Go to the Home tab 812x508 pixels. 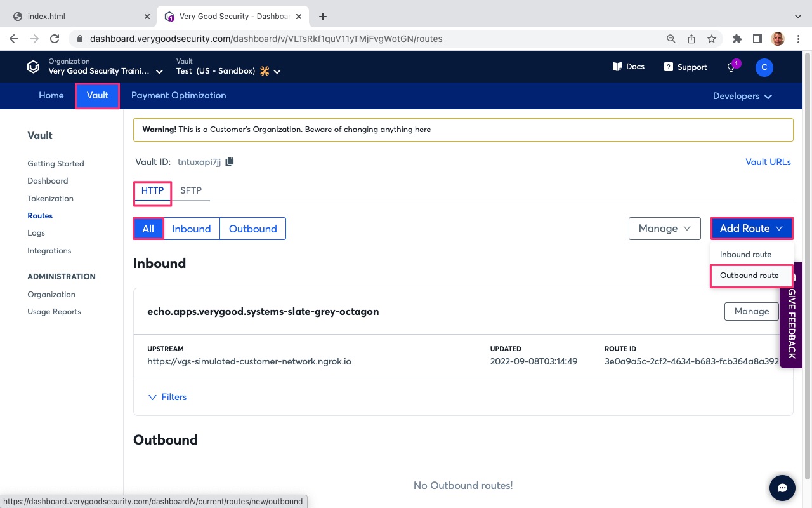pos(51,95)
